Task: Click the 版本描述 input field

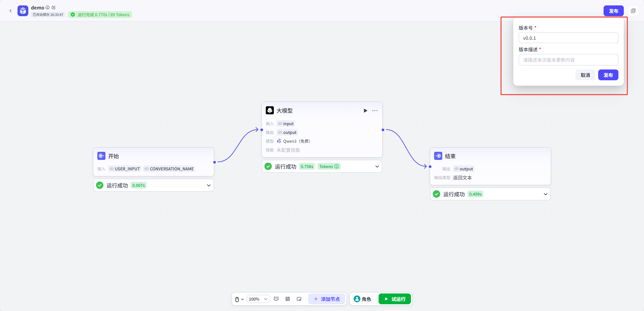Action: (568, 60)
